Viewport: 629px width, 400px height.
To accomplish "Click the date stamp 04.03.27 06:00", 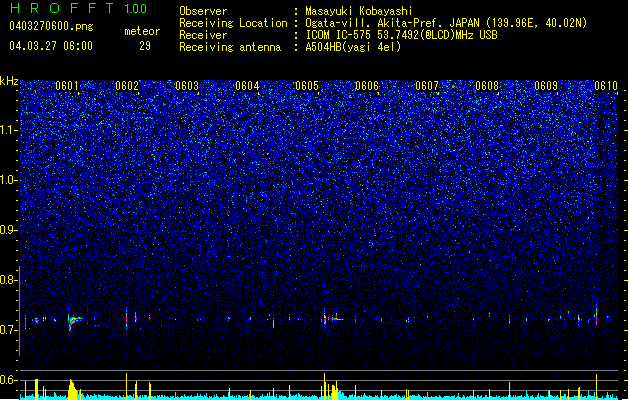I will pyautogui.click(x=51, y=46).
